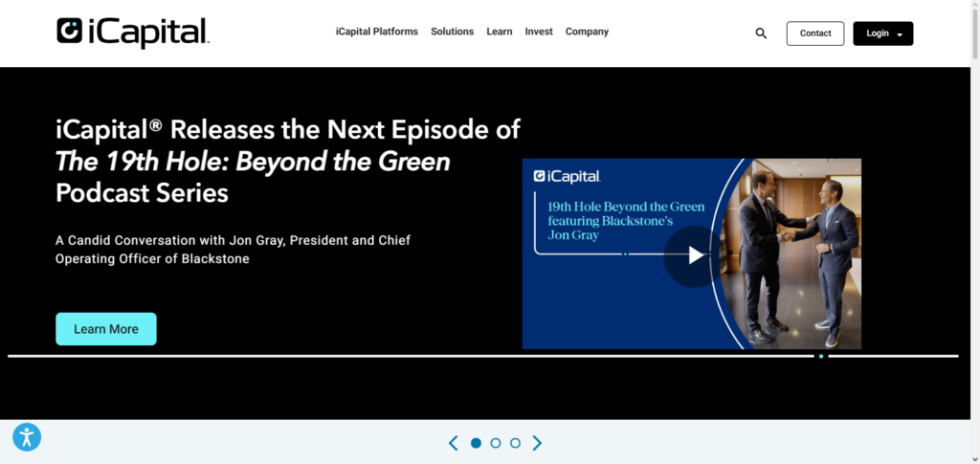980x464 pixels.
Task: Click the iCapital logo in header
Action: tap(132, 33)
